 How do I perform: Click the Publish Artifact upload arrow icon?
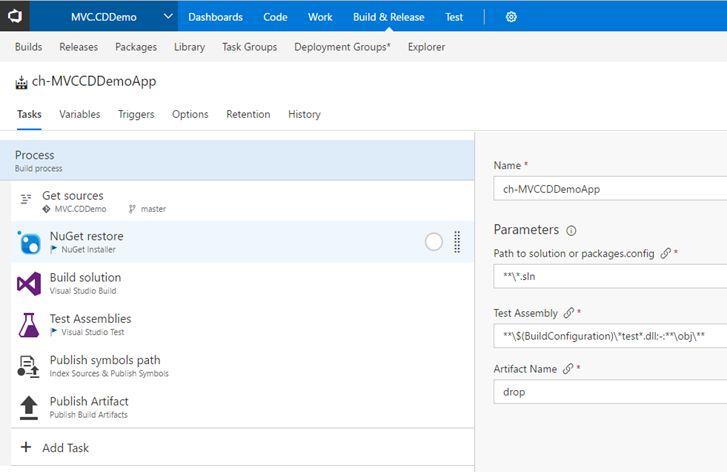tap(29, 408)
